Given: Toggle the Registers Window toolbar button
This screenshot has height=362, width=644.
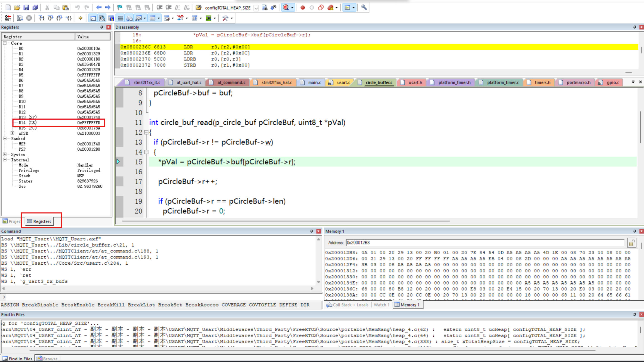Looking at the screenshot, I should [120, 18].
